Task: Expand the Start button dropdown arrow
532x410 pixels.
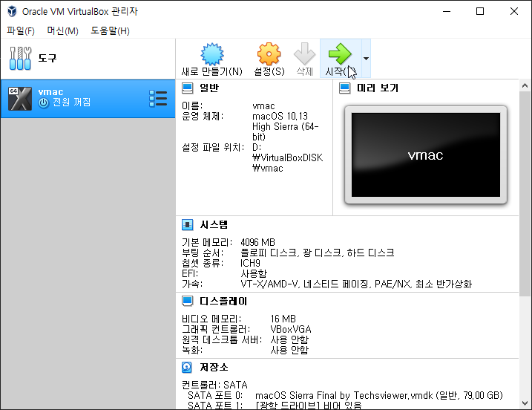Action: 366,59
